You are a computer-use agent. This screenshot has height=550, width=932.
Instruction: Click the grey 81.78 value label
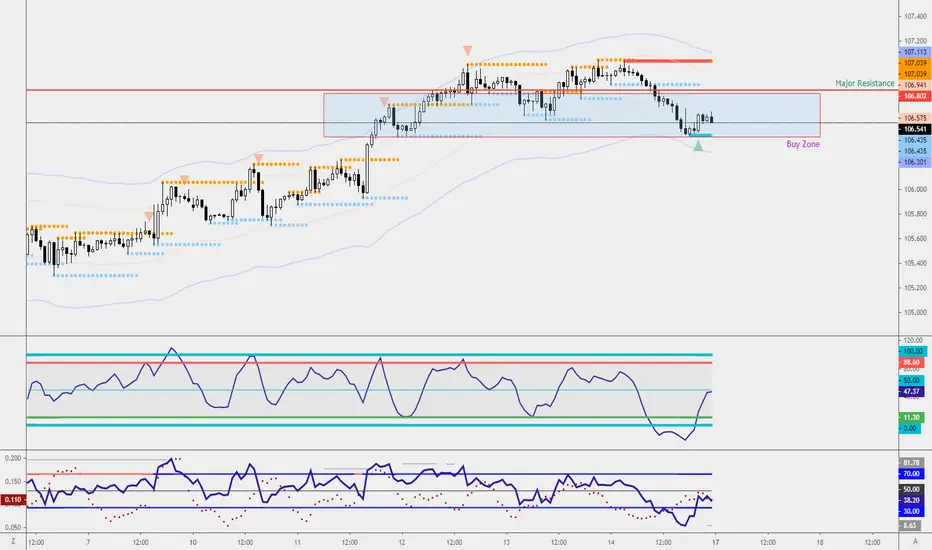click(911, 463)
